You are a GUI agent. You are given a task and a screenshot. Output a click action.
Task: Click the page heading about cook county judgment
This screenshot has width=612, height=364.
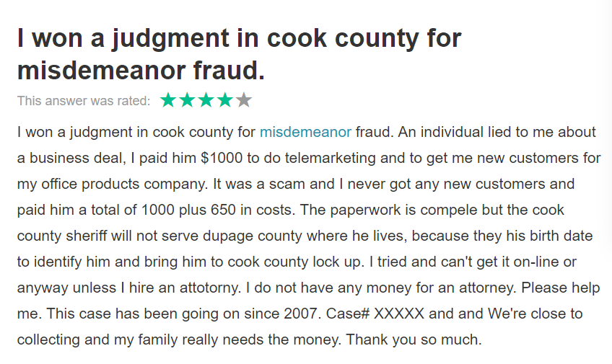pyautogui.click(x=240, y=54)
